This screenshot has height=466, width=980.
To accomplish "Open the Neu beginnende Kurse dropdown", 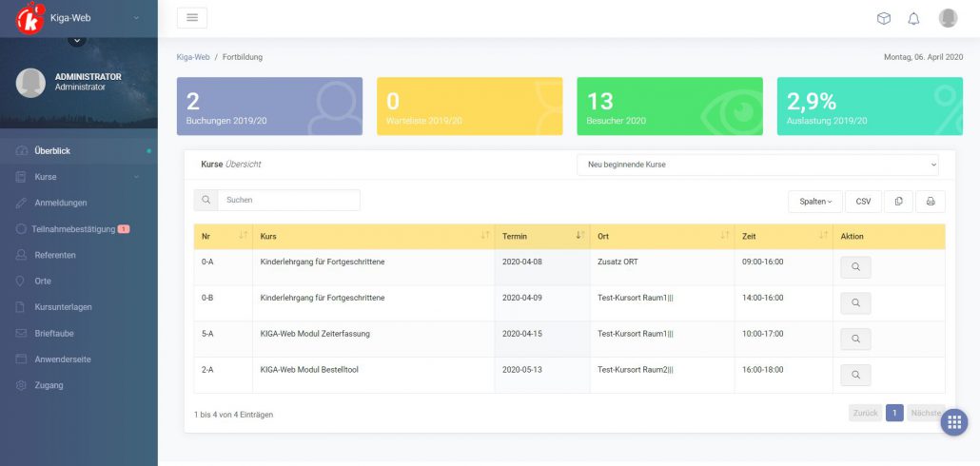I will [x=757, y=165].
